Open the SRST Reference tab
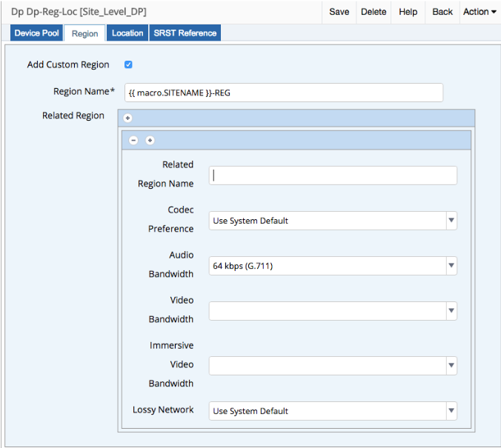501x448 pixels. (x=185, y=33)
